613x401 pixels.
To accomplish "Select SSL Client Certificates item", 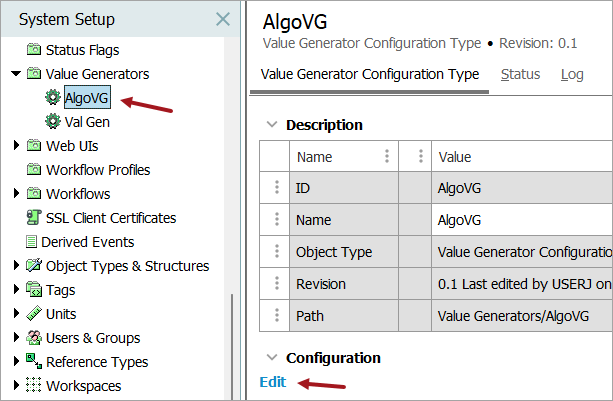I will 110,218.
